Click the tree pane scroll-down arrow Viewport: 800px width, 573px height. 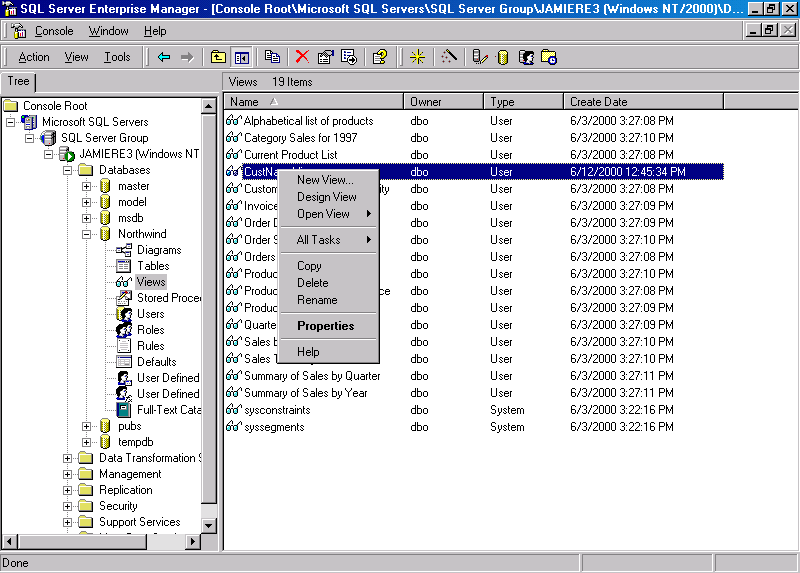208,525
